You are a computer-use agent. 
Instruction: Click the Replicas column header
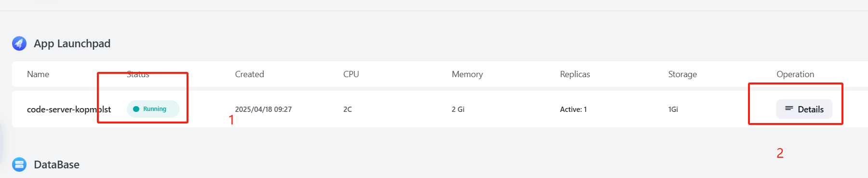575,74
